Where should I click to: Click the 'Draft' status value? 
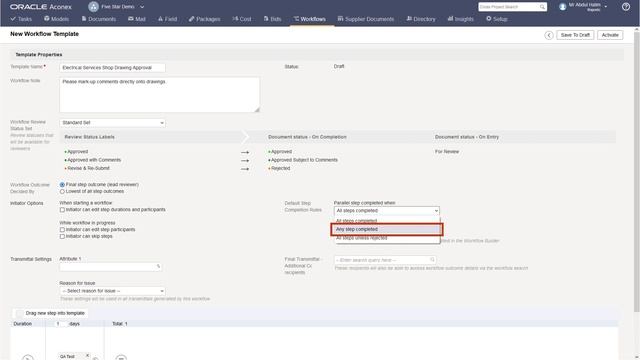(339, 66)
